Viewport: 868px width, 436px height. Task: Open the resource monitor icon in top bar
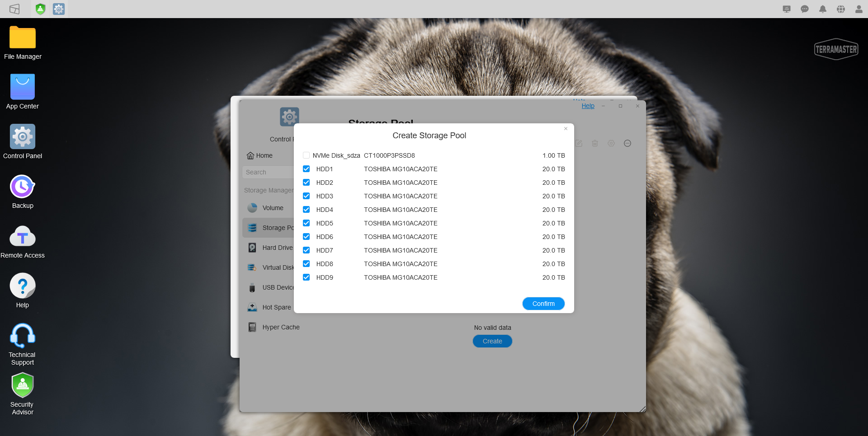(x=787, y=9)
